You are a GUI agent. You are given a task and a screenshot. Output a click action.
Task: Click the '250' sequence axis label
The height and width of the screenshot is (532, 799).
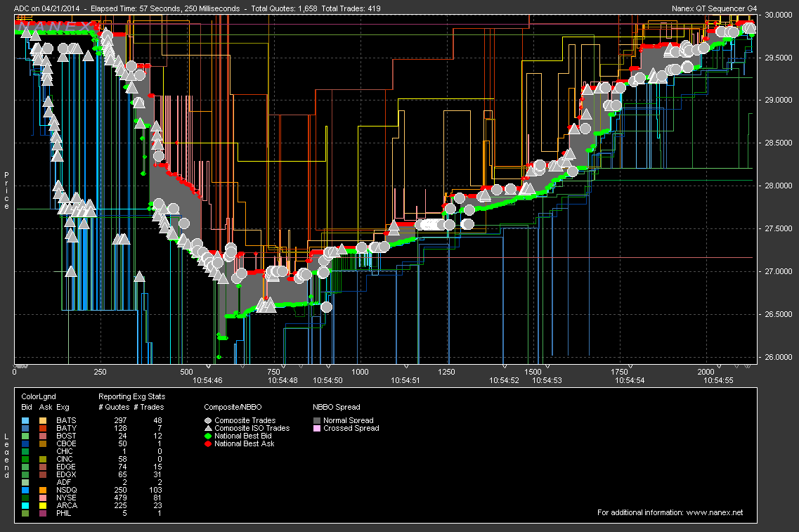click(100, 372)
